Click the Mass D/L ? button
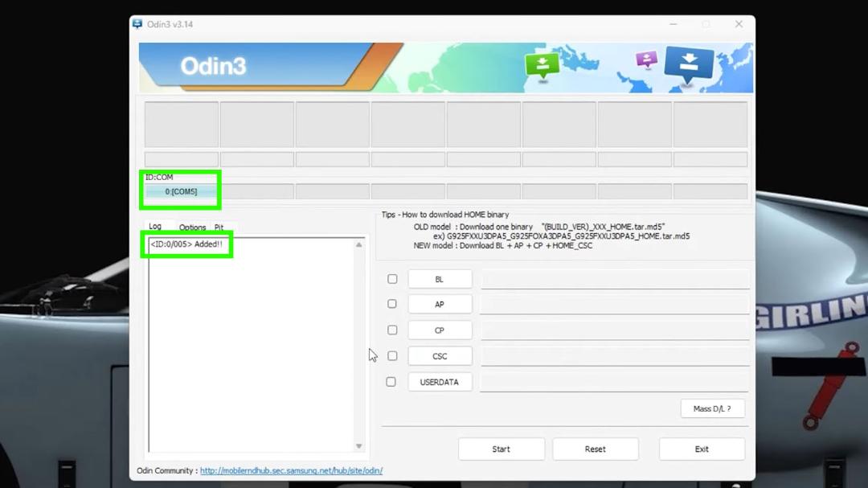The image size is (868, 488). pos(712,408)
